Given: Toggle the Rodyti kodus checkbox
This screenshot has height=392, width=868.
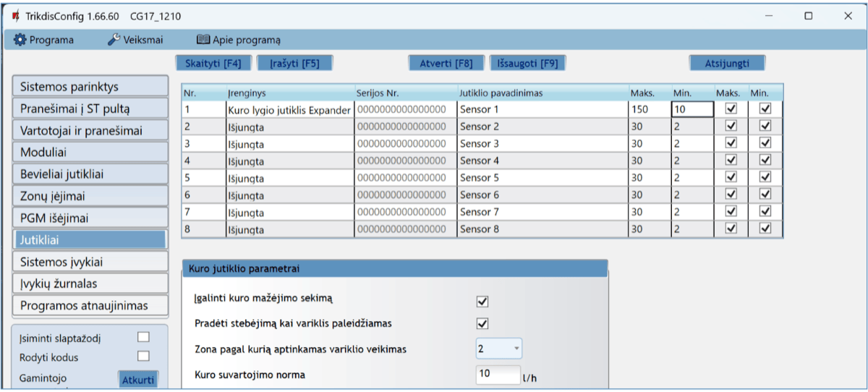Looking at the screenshot, I should (143, 356).
